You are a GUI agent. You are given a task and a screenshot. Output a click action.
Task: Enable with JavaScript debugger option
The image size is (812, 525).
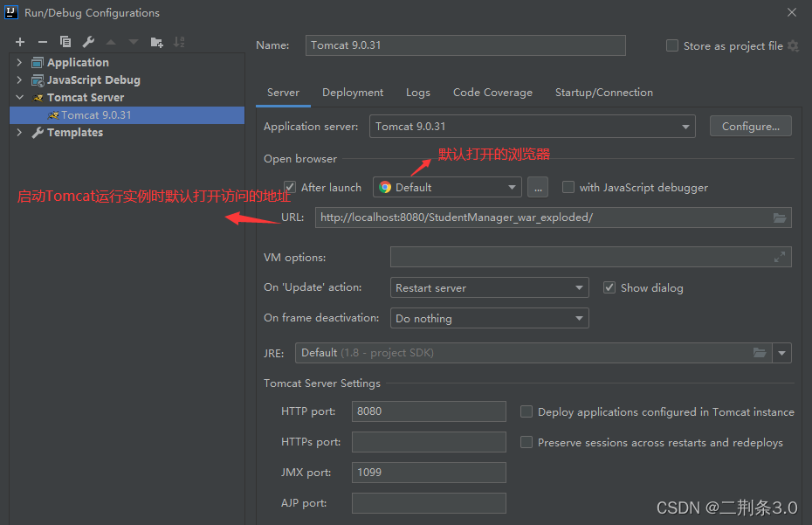click(x=568, y=187)
